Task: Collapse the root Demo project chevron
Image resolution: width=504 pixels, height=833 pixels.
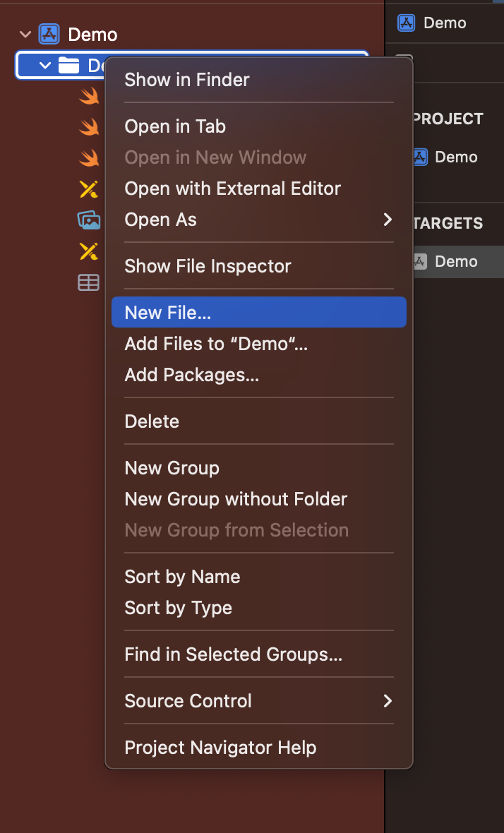Action: [x=26, y=34]
